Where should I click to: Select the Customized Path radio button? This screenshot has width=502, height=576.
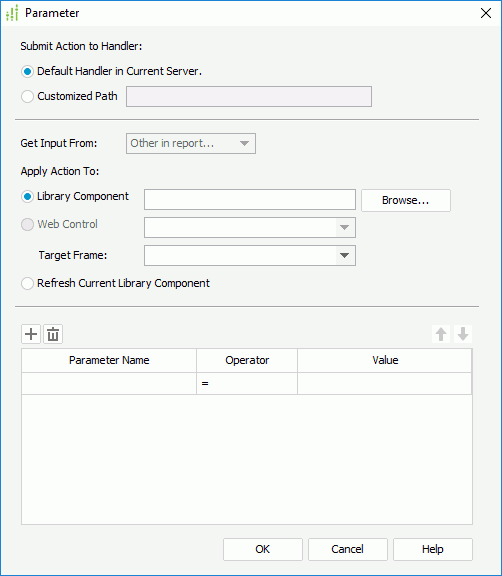tap(28, 96)
